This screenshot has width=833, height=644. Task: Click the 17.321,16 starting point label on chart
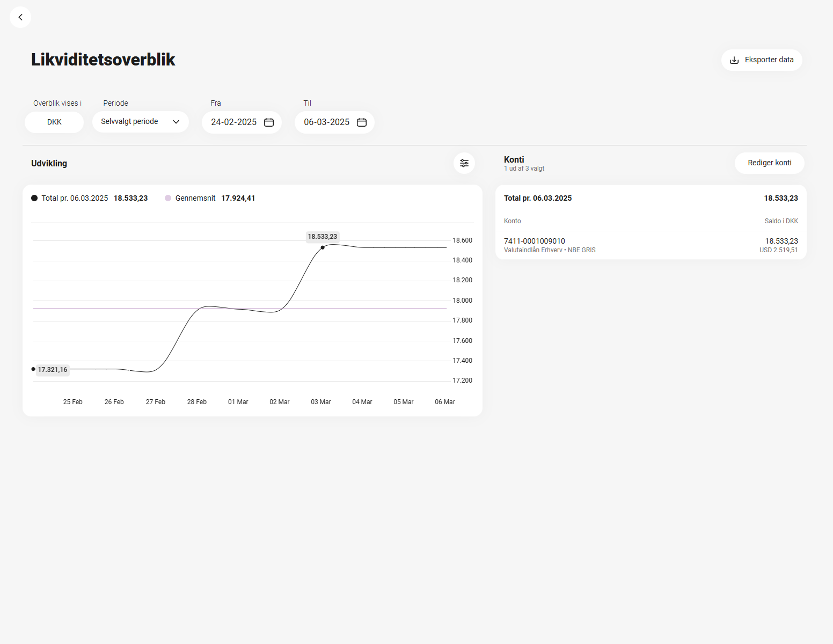tap(53, 370)
